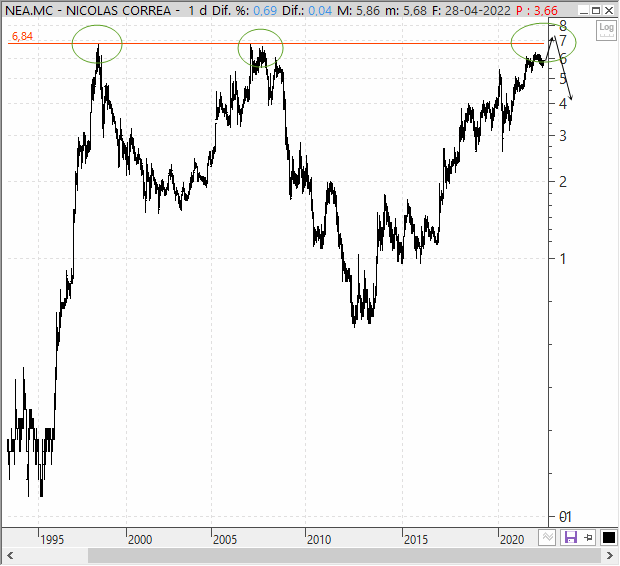This screenshot has width=620, height=566.
Task: Click the 2015 label on time axis
Action: tap(416, 539)
